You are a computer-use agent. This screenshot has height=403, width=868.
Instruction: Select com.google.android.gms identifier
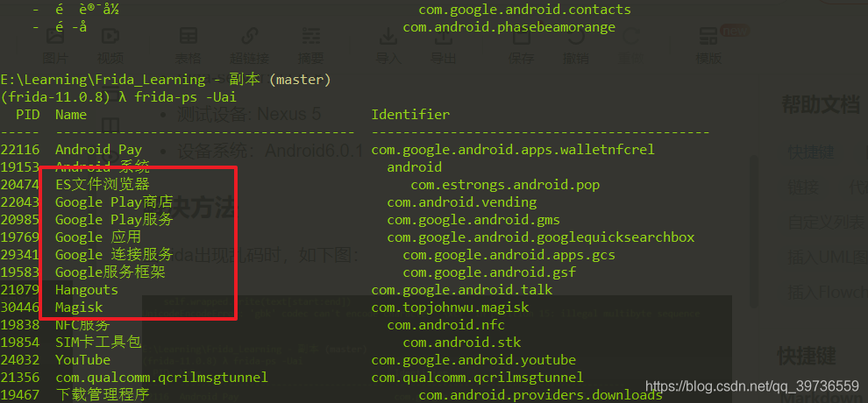click(473, 220)
